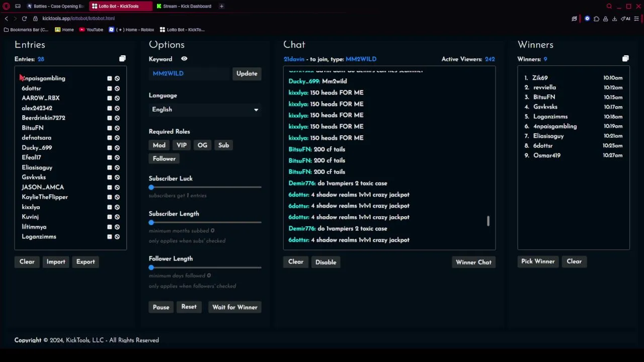Go back in the browser
Image resolution: width=644 pixels, height=362 pixels.
(6, 19)
